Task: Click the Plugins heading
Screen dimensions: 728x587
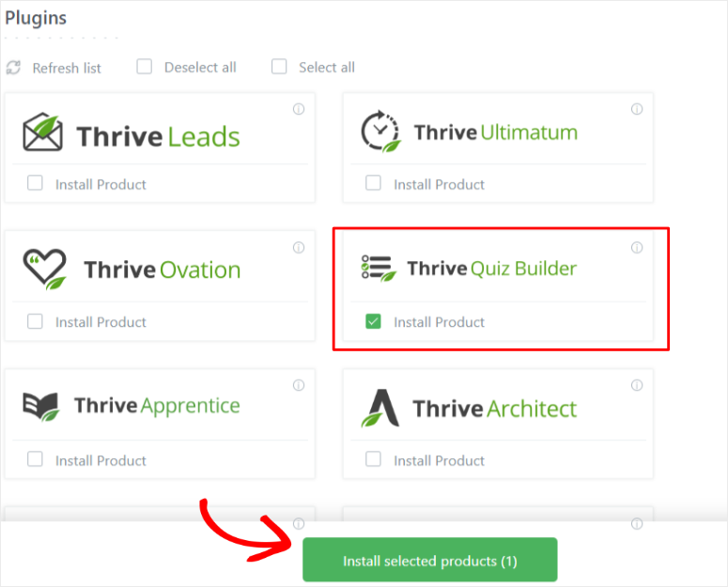Action: pyautogui.click(x=36, y=18)
